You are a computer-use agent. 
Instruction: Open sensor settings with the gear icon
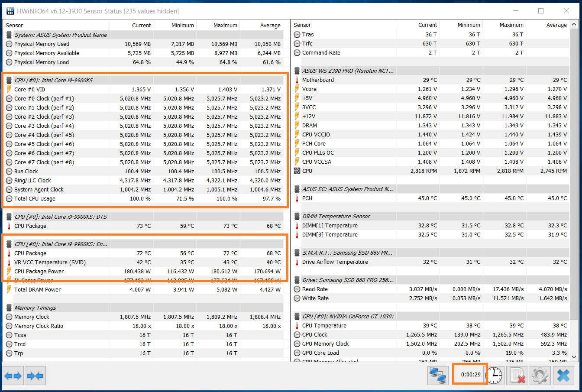coord(540,375)
